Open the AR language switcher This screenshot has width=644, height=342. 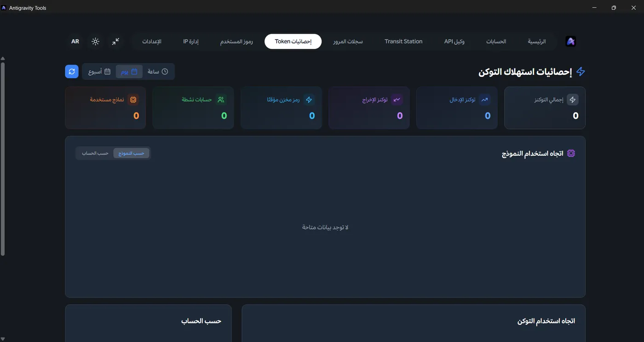pos(75,41)
